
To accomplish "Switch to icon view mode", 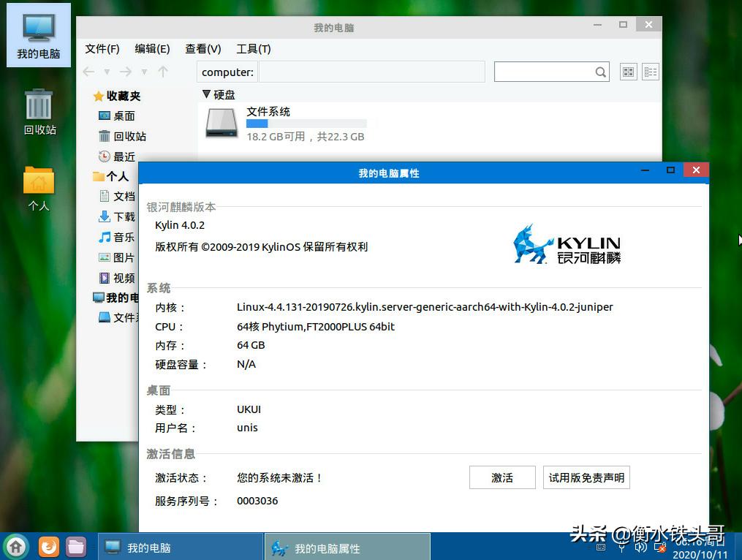I will [629, 72].
